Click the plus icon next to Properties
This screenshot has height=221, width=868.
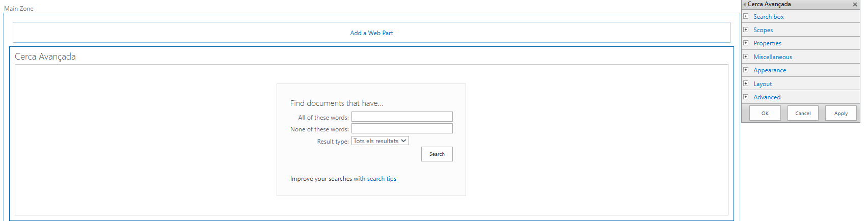[x=746, y=43]
